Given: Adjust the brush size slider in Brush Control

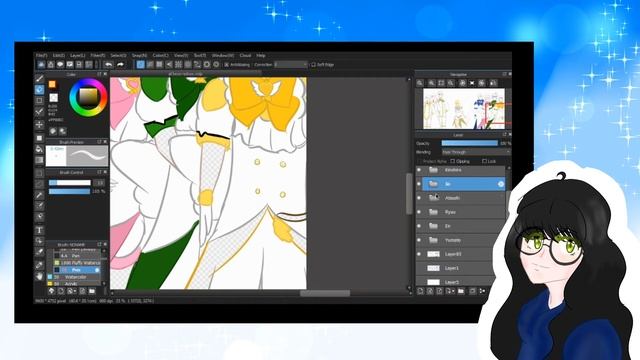Looking at the screenshot, I should click(x=70, y=183).
